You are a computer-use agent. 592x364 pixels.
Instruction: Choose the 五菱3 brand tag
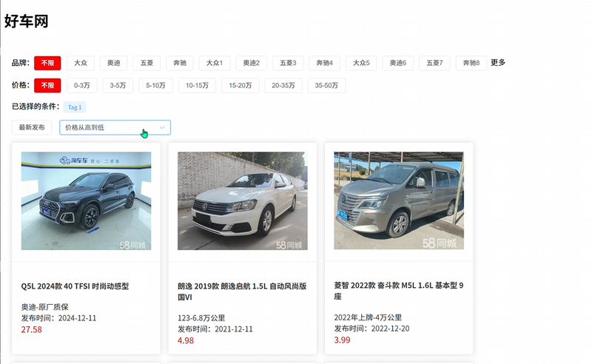(x=288, y=63)
